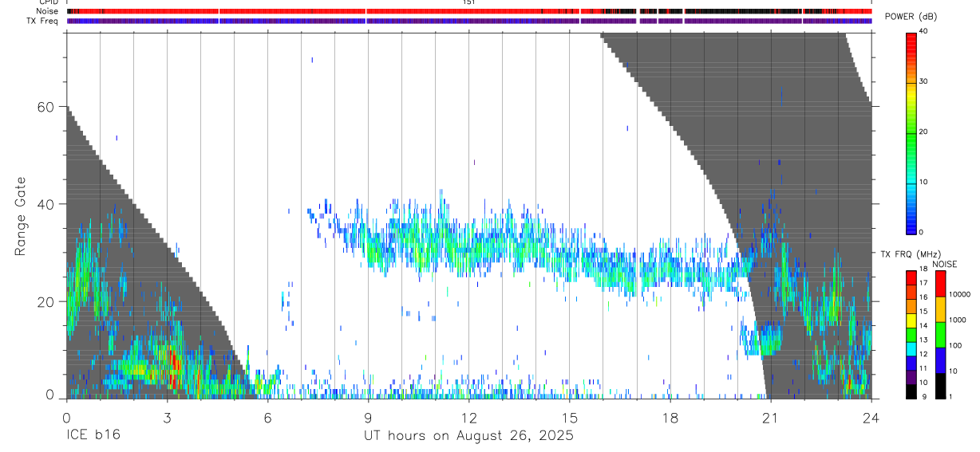Click the TX Freq row label
The width and height of the screenshot is (980, 452).
42,21
